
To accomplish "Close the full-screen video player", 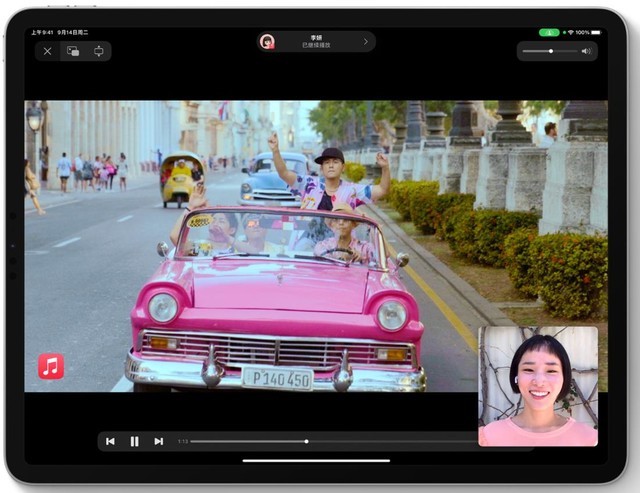I will coord(47,51).
